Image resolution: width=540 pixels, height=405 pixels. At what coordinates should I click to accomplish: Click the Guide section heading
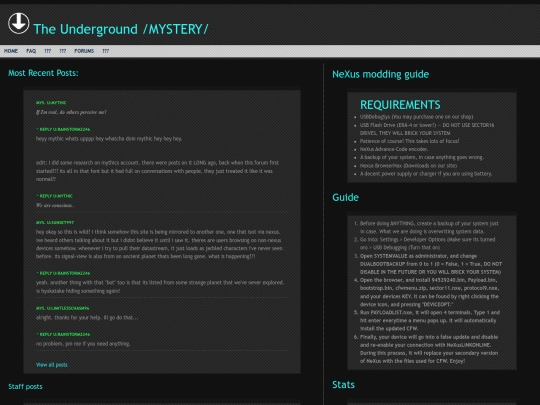click(345, 197)
